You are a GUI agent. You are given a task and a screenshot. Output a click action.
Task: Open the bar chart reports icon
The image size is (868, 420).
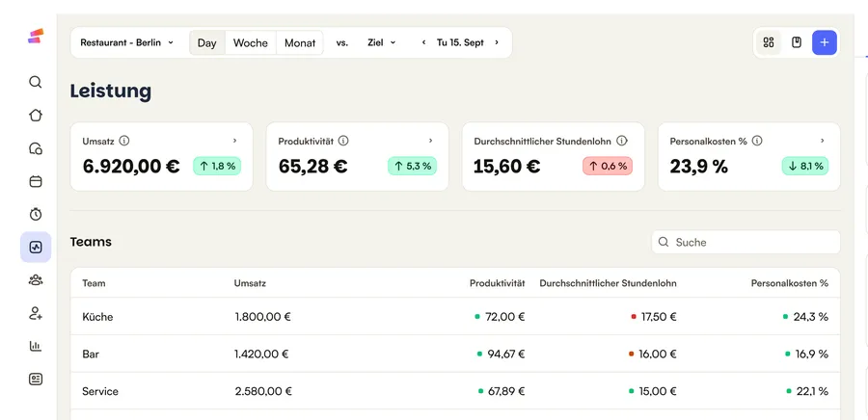tap(36, 346)
